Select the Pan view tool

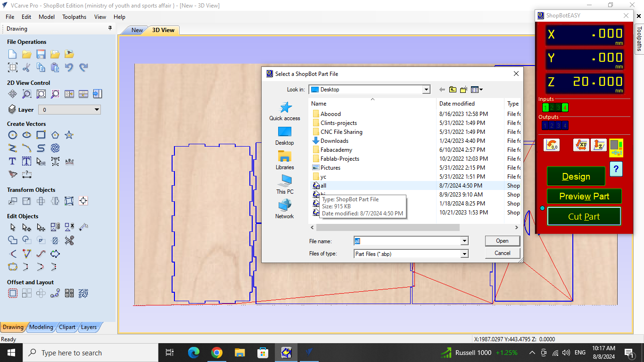(x=13, y=94)
